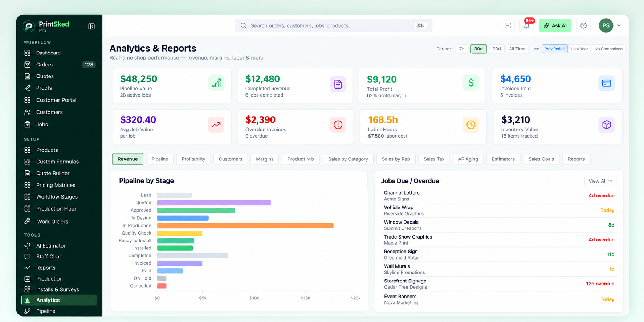Select Prev Period comparison
The image size is (644, 322).
(x=554, y=49)
